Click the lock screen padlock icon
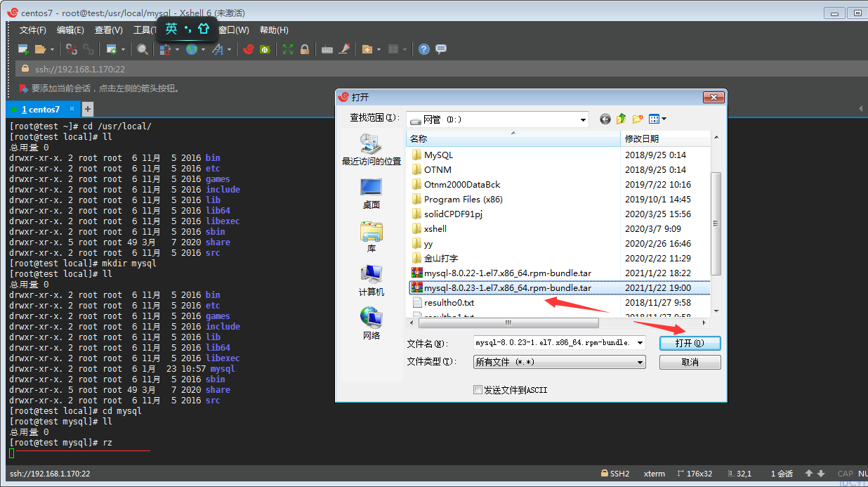 [305, 49]
